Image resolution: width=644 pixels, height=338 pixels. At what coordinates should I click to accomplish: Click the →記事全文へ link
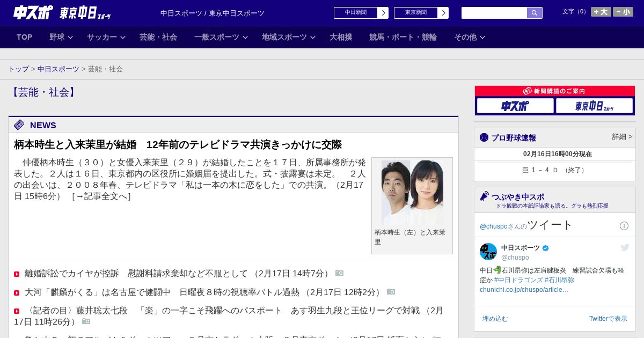(x=101, y=196)
